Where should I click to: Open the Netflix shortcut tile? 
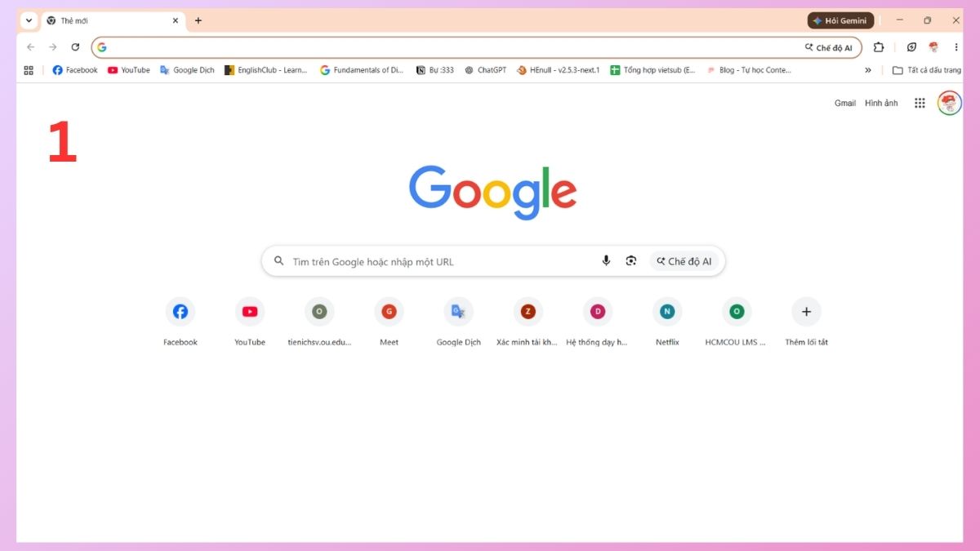coord(667,322)
